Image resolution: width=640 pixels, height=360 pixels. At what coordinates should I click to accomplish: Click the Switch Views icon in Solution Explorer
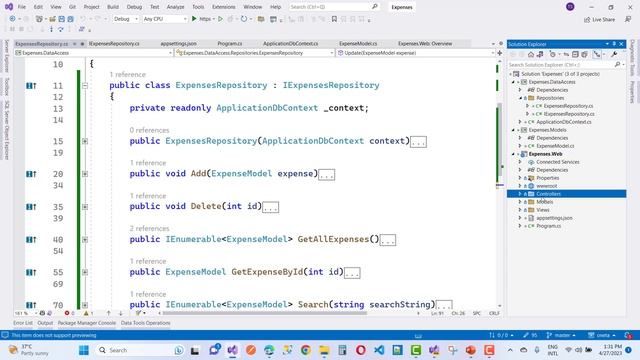[540, 54]
